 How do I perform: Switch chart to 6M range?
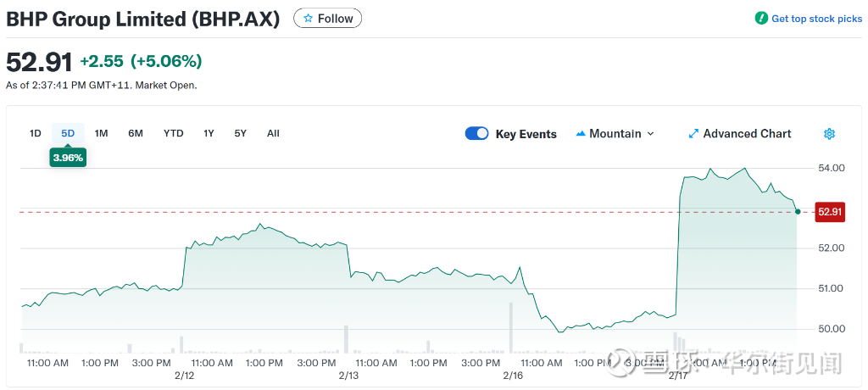tap(136, 133)
